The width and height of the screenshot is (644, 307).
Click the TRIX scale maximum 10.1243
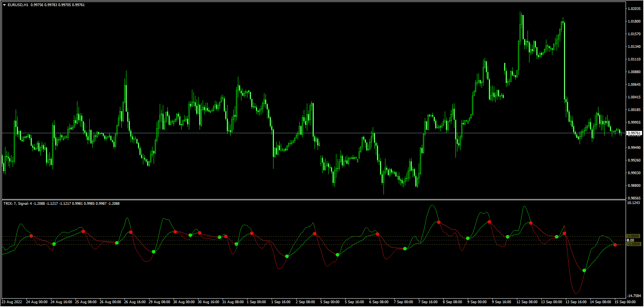pos(633,203)
